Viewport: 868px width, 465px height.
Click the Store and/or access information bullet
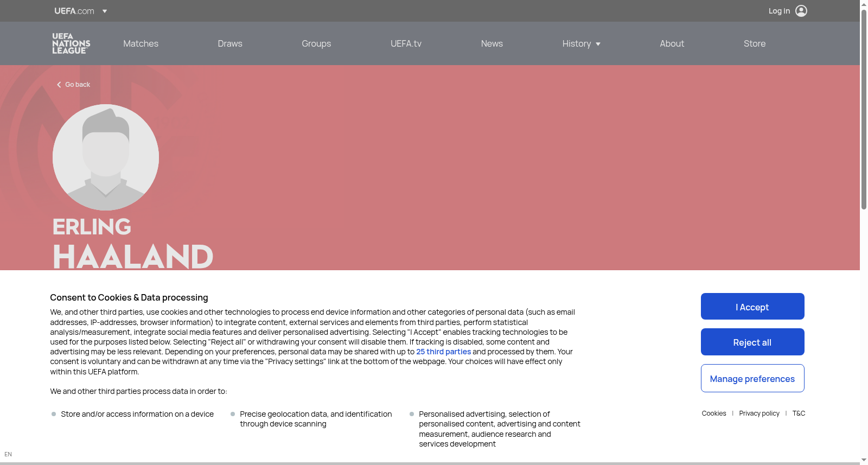[x=137, y=414]
